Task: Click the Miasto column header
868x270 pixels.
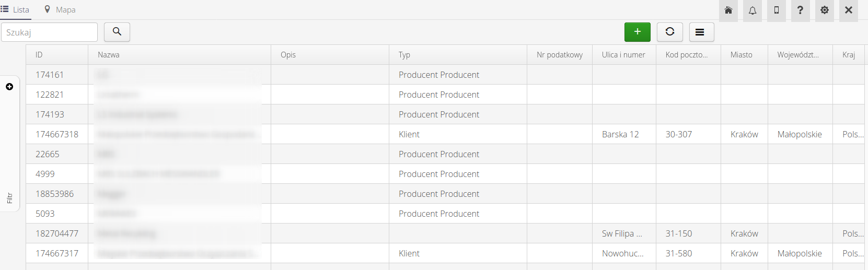Action: point(742,55)
